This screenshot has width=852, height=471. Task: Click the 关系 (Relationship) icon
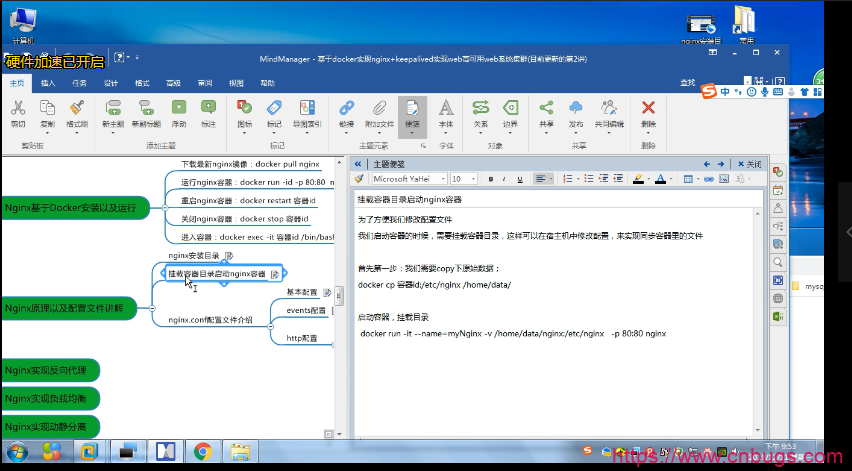tap(481, 108)
